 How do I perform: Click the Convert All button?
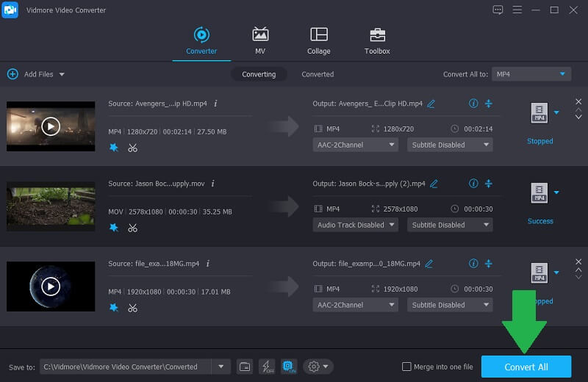pos(526,367)
